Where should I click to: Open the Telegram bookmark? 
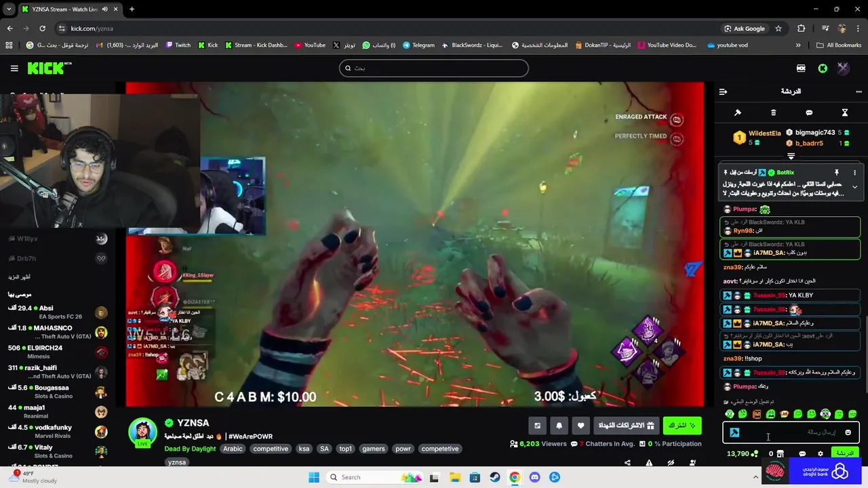418,45
